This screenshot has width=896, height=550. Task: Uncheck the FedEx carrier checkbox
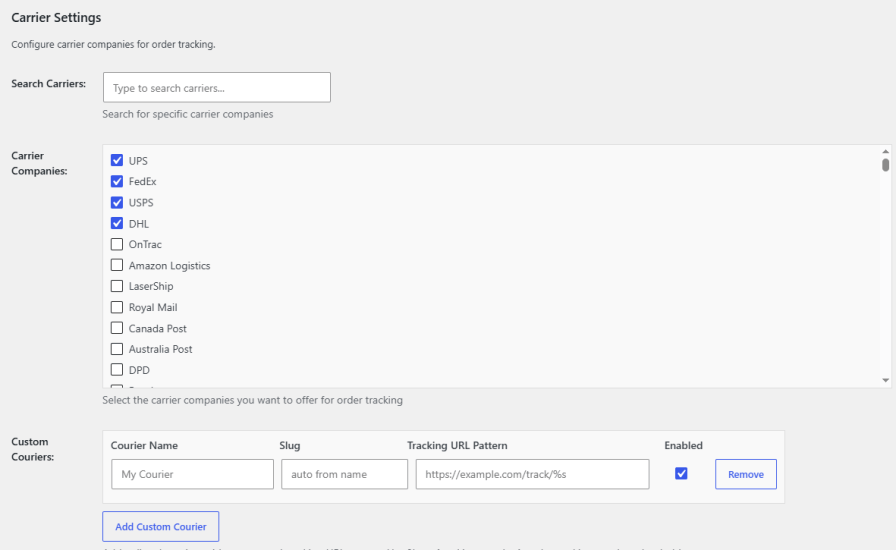[x=117, y=181]
